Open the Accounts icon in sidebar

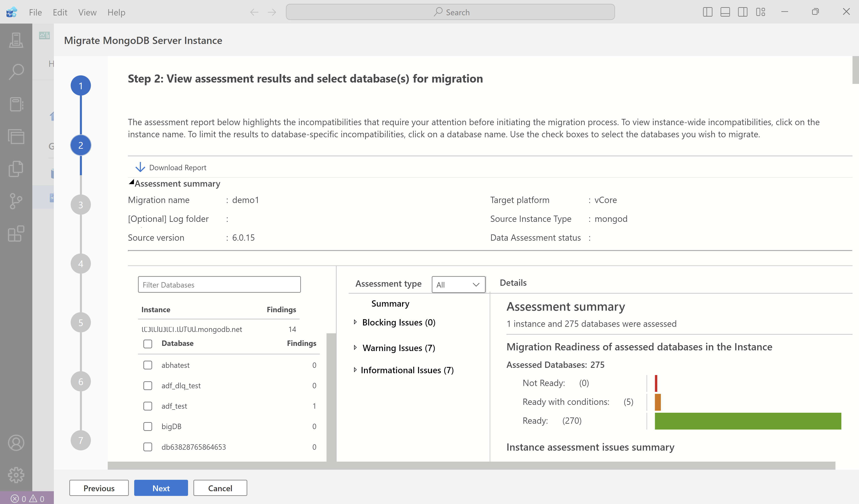tap(16, 443)
